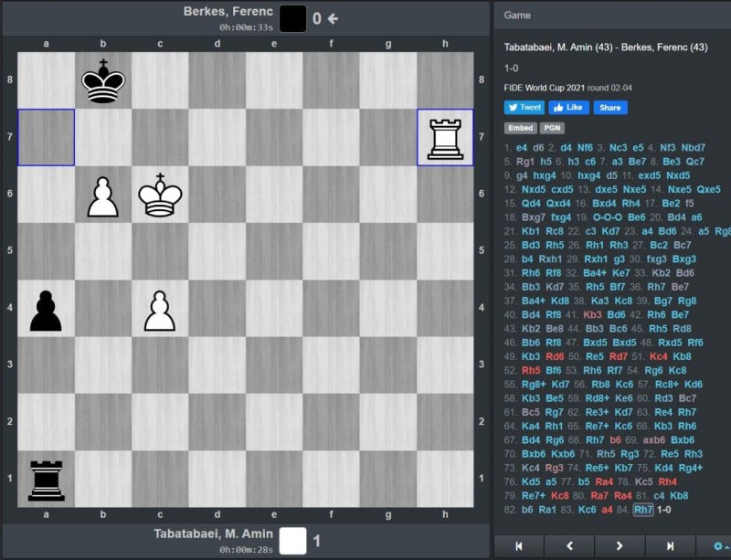Screen dimensions: 731x560
Task: Click the black pawn on a4
Action: tap(46, 309)
